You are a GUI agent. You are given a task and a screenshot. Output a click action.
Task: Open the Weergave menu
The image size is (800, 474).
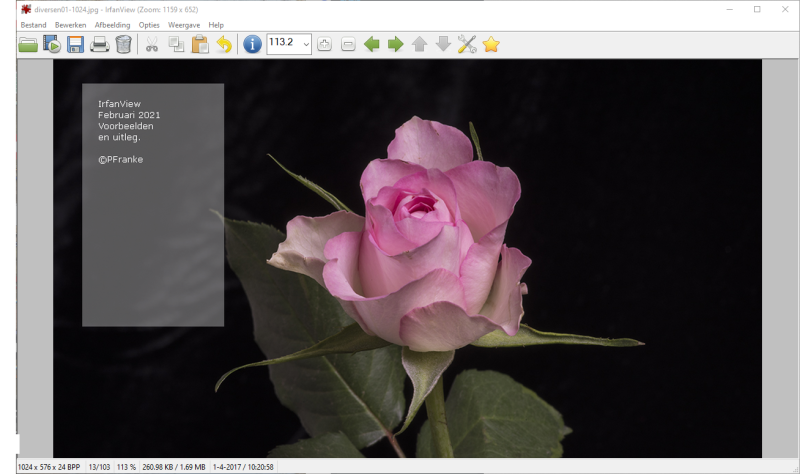pos(183,24)
